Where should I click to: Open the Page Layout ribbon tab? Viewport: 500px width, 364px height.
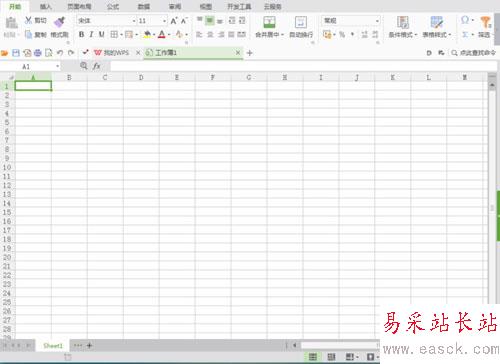(79, 6)
